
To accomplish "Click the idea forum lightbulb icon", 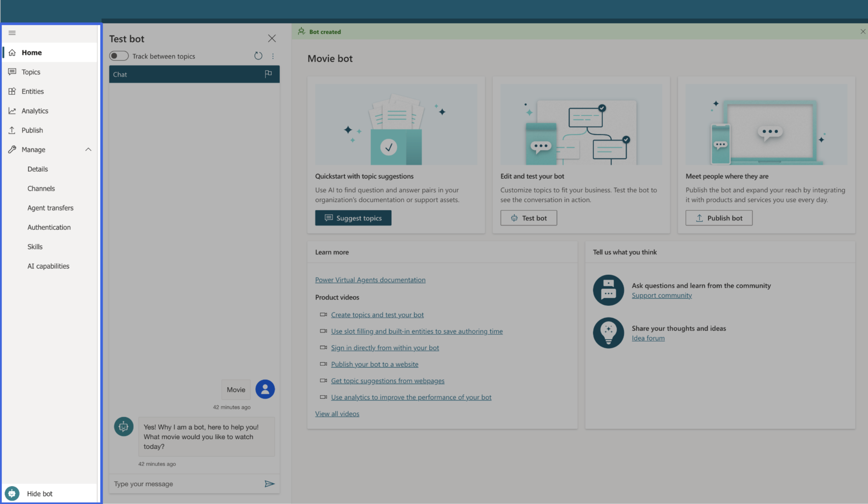I will point(608,333).
